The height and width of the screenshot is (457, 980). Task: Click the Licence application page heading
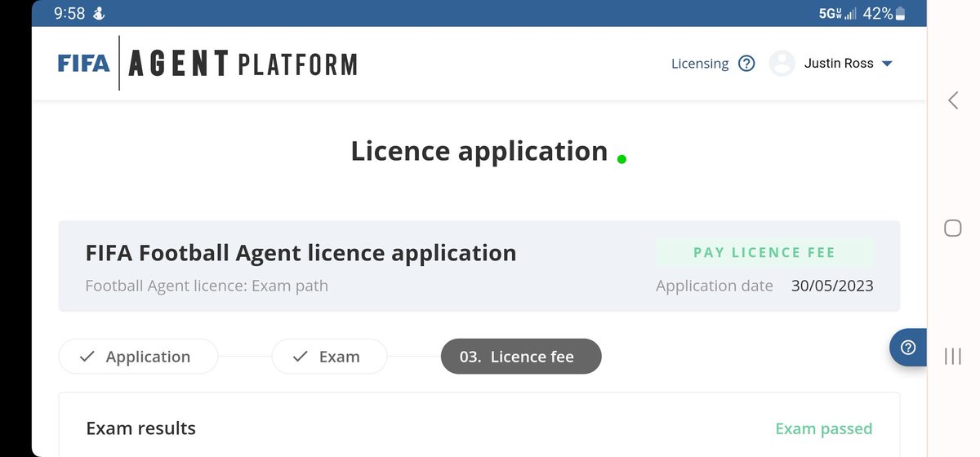(x=479, y=151)
